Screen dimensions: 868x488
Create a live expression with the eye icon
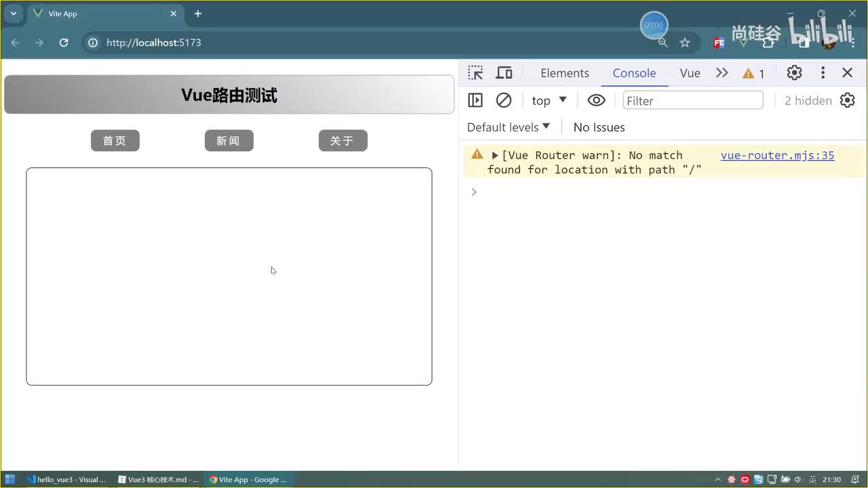[596, 100]
